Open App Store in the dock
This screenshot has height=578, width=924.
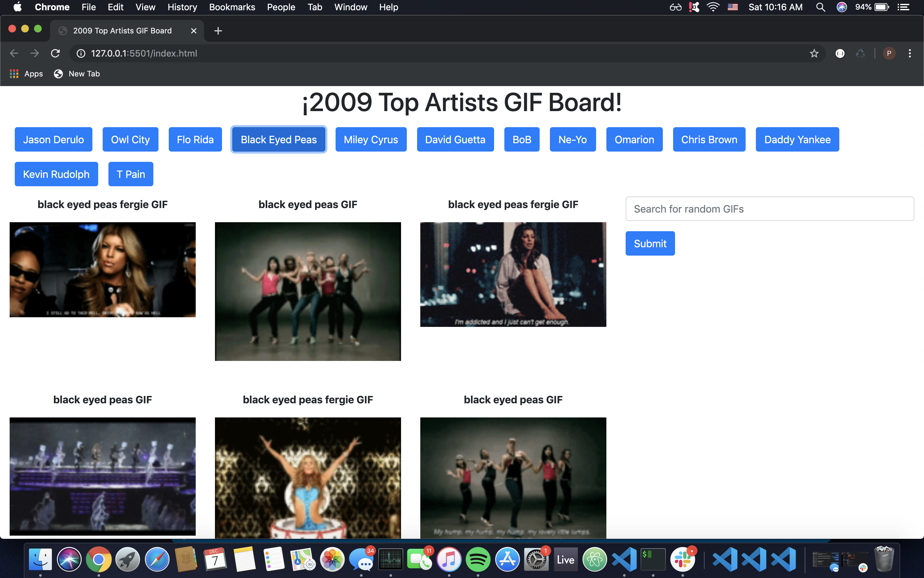pos(508,560)
